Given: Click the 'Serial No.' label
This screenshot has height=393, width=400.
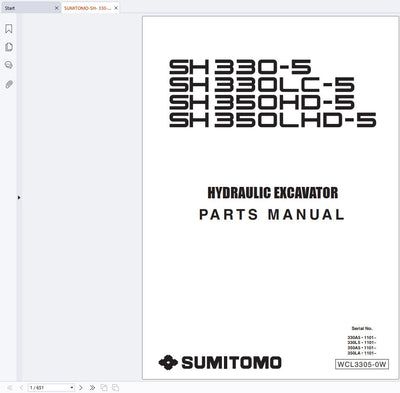Looking at the screenshot, I should coord(362,329).
